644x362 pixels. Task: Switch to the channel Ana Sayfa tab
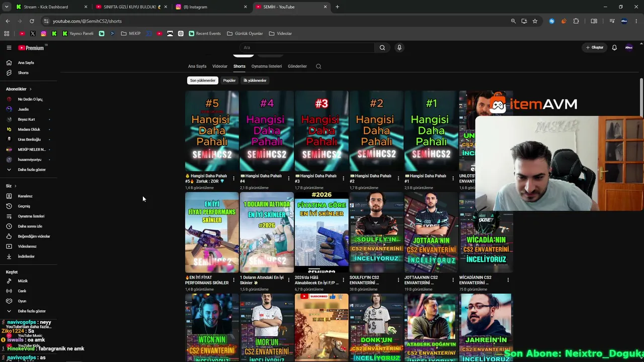tap(197, 66)
